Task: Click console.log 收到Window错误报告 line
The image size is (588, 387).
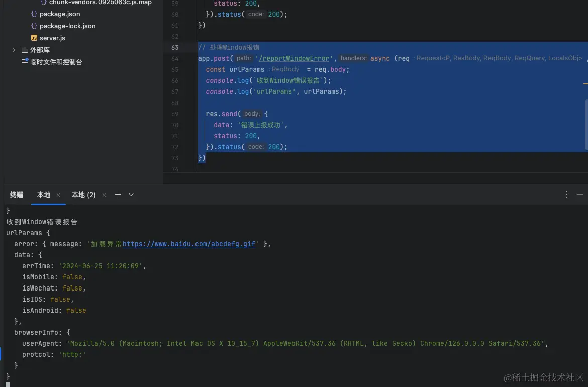Action: (268, 80)
